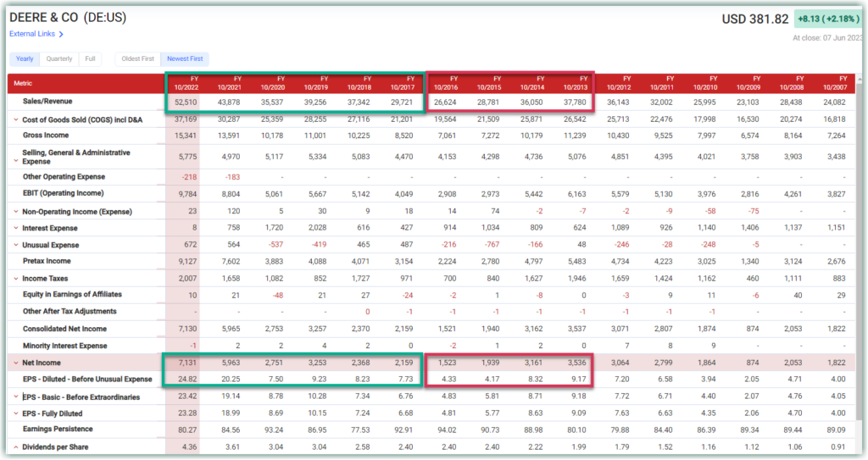Click net income value 7,131
868x460 pixels.
coord(187,363)
